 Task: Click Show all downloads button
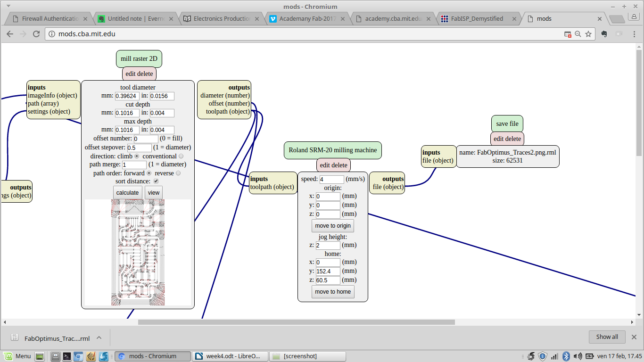click(607, 337)
